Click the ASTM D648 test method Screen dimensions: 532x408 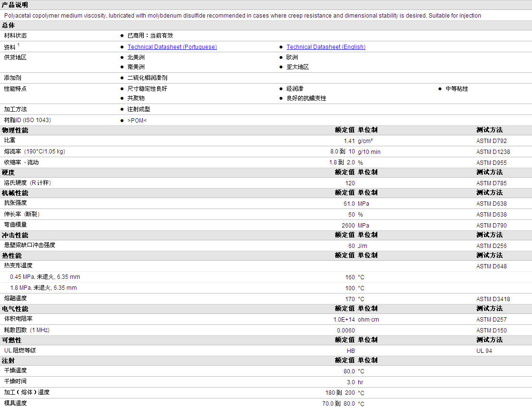point(491,266)
